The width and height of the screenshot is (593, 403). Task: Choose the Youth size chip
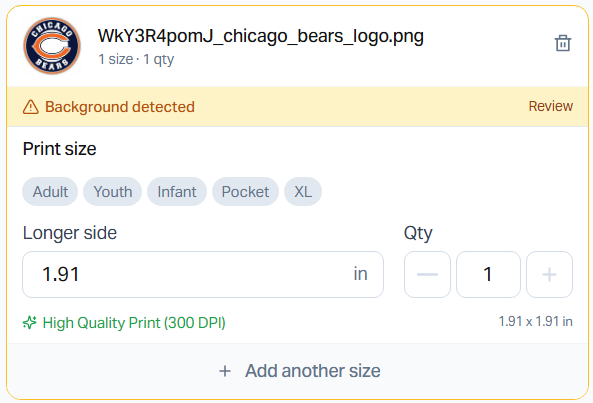(113, 192)
